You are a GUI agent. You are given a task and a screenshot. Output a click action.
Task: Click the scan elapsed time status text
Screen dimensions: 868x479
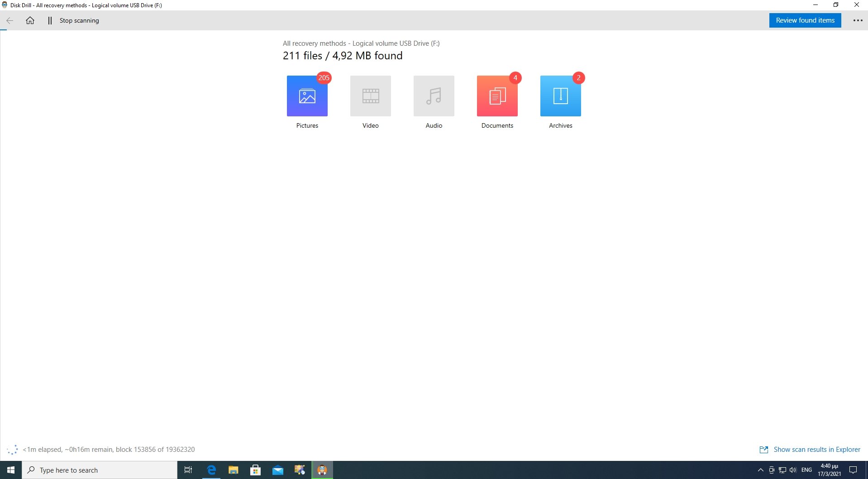[109, 450]
